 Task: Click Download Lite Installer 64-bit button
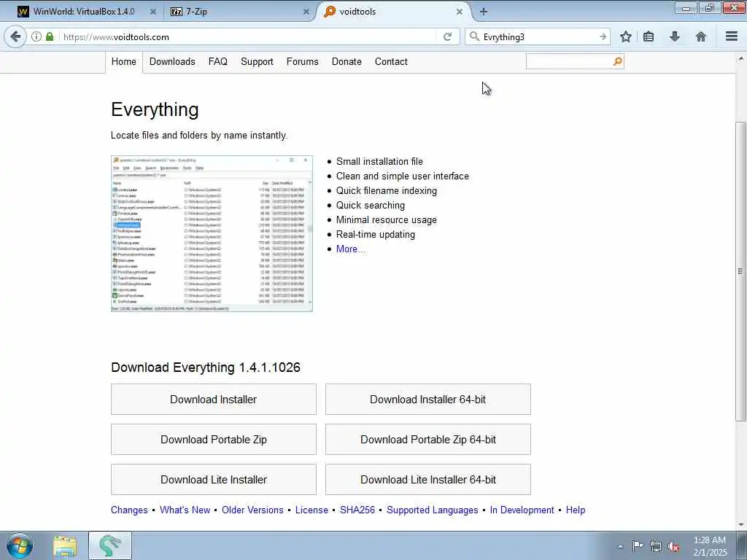pos(427,480)
